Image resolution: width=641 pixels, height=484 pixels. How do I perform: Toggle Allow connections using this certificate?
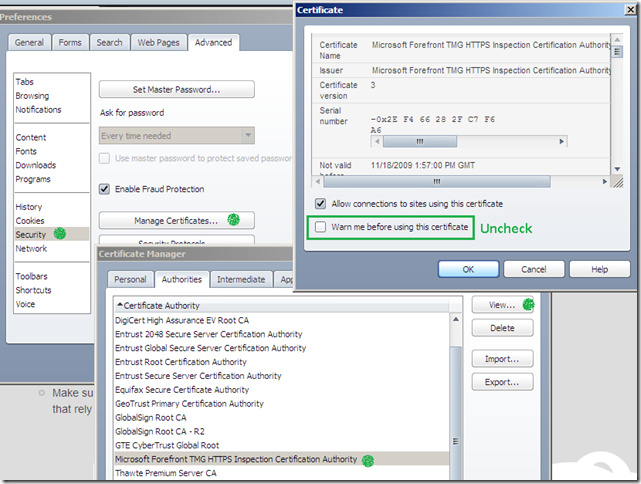click(320, 204)
